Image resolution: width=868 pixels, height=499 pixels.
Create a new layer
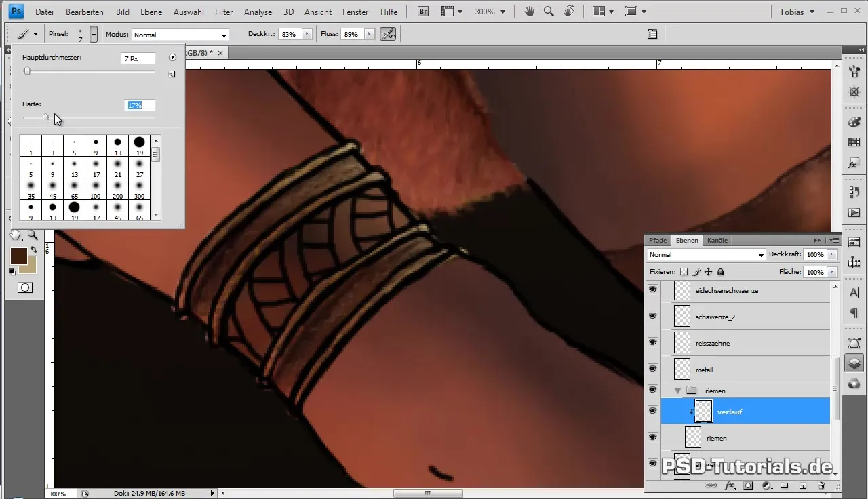point(802,485)
